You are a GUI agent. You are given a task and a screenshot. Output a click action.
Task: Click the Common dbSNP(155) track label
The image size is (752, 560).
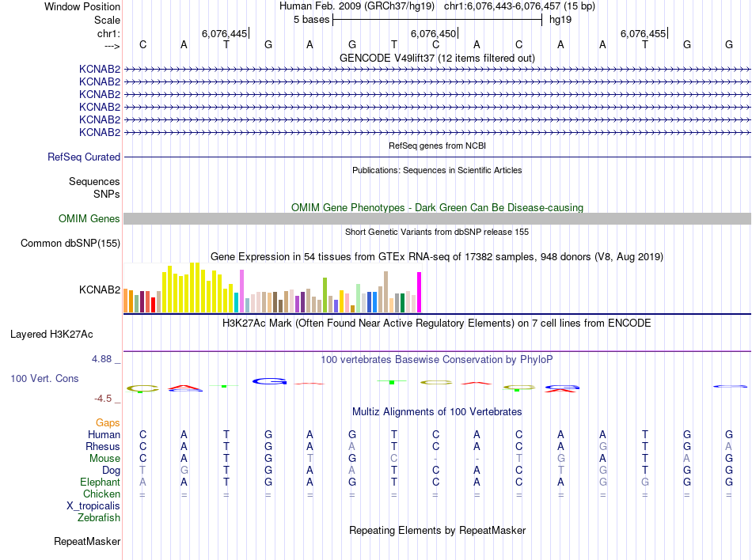[70, 244]
